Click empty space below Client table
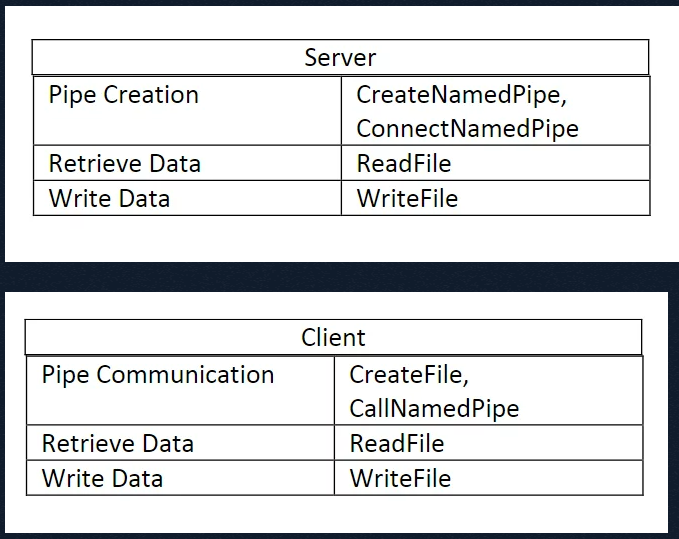 (336, 514)
